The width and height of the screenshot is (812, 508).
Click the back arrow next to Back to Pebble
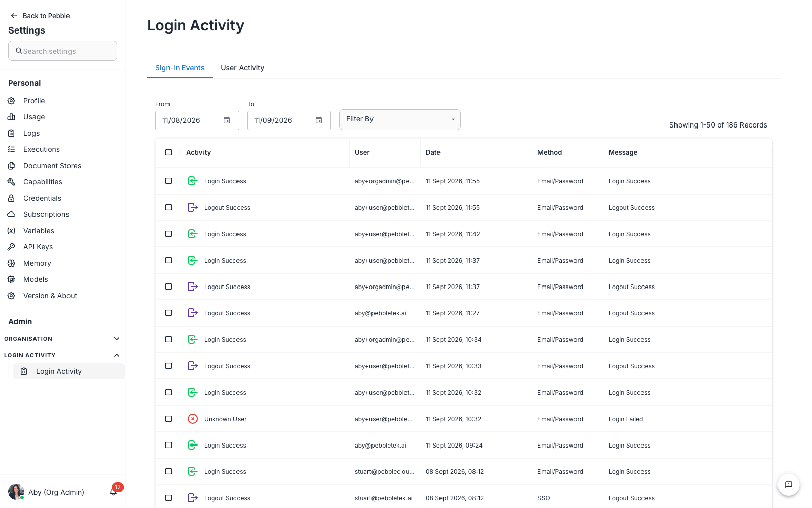click(14, 16)
